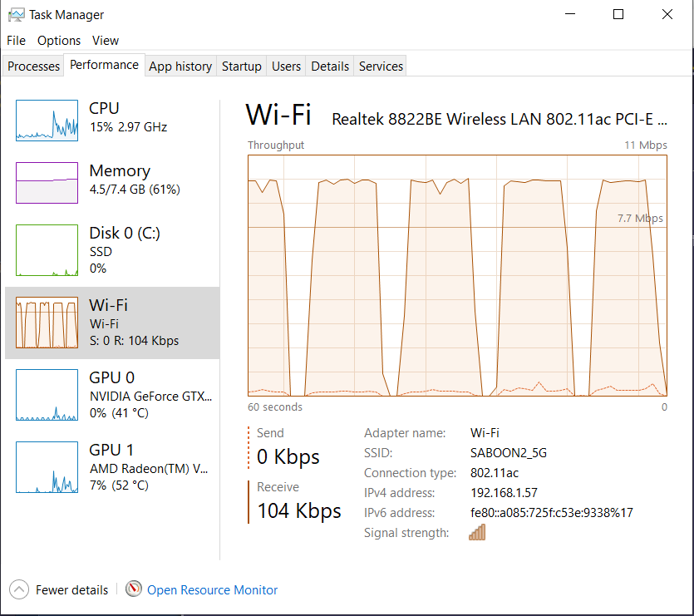Switch to the Processes tab
This screenshot has height=616, width=694.
pos(34,67)
